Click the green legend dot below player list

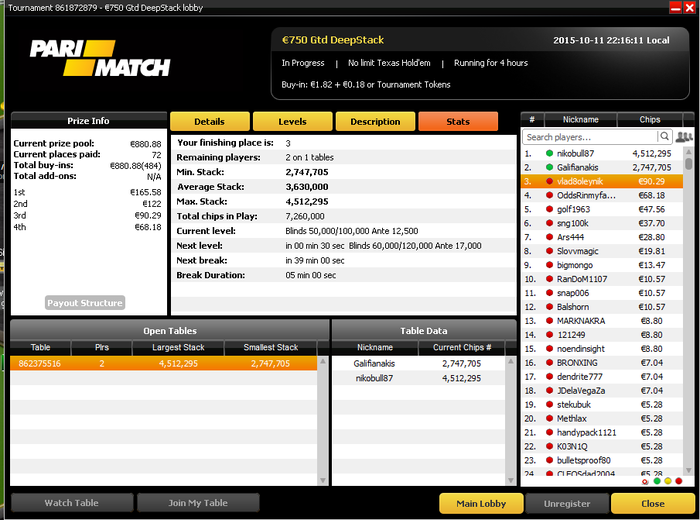tap(657, 481)
